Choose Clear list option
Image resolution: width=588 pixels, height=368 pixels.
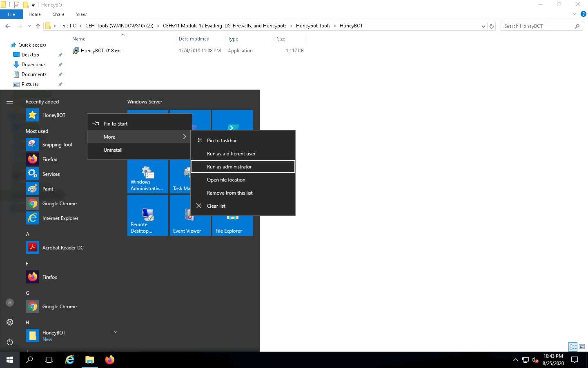pyautogui.click(x=243, y=206)
